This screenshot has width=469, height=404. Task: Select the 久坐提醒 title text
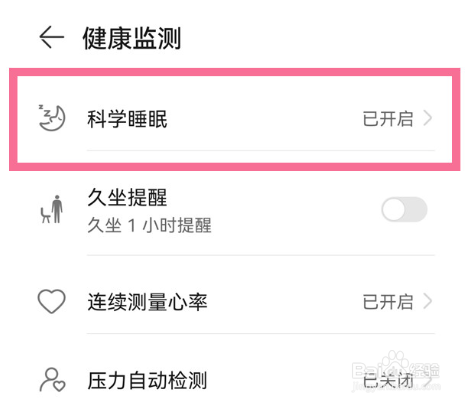click(x=127, y=198)
